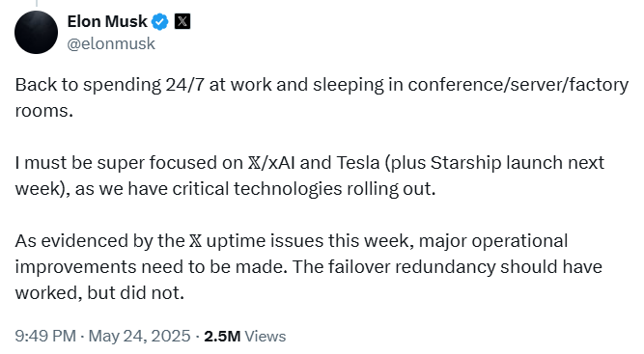
Task: Click the word 'Starship' in the tweet
Action: pos(465,163)
